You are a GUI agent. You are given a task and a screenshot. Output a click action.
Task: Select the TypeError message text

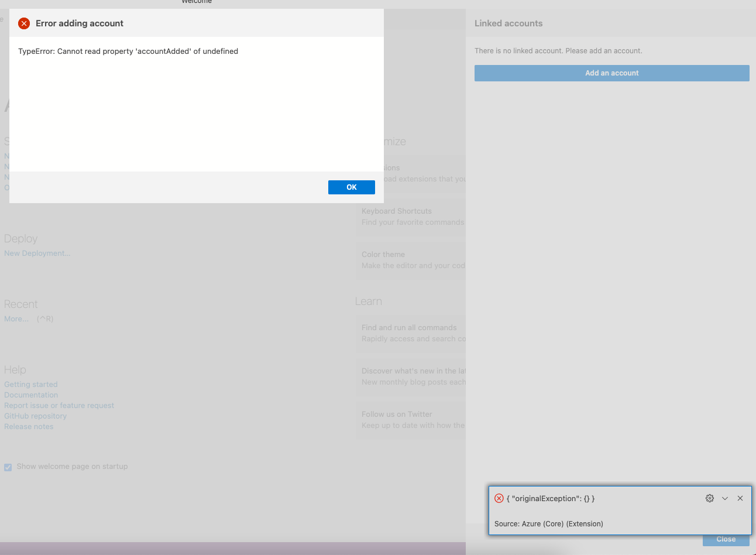128,52
